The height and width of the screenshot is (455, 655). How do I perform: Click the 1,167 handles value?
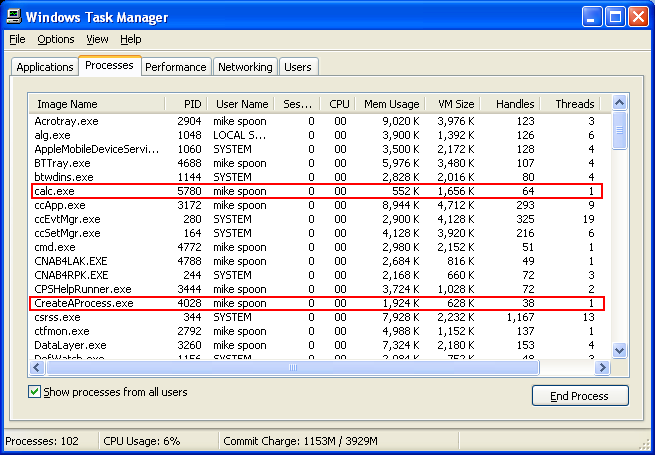[x=520, y=318]
